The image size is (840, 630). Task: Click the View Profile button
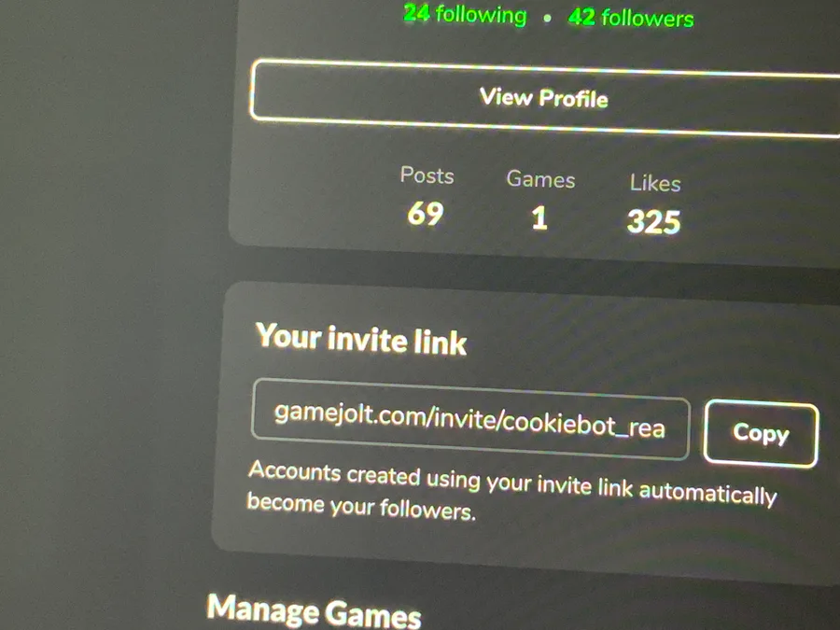[545, 97]
